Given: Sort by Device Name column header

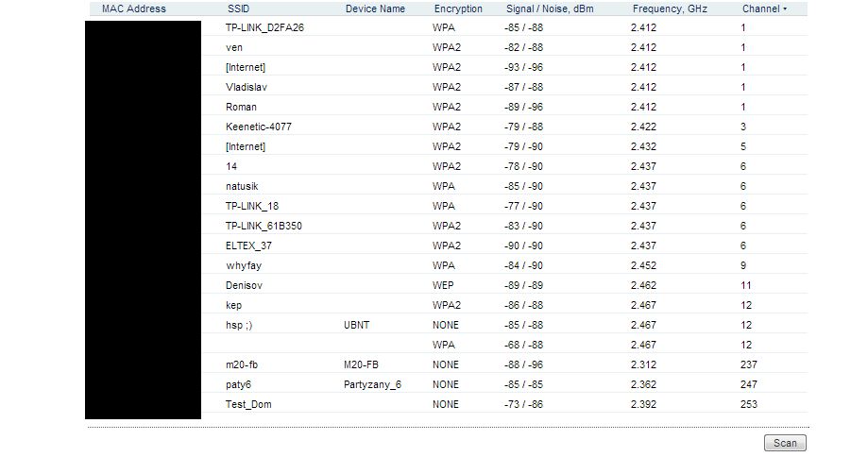Looking at the screenshot, I should [x=375, y=8].
